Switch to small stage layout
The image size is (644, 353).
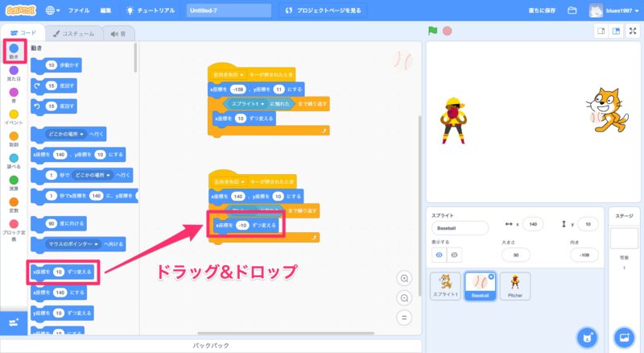click(600, 31)
